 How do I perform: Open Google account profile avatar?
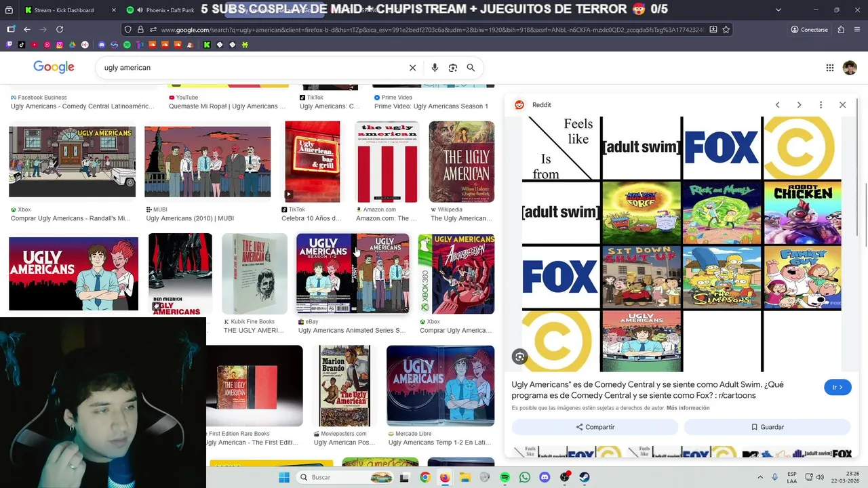point(850,68)
